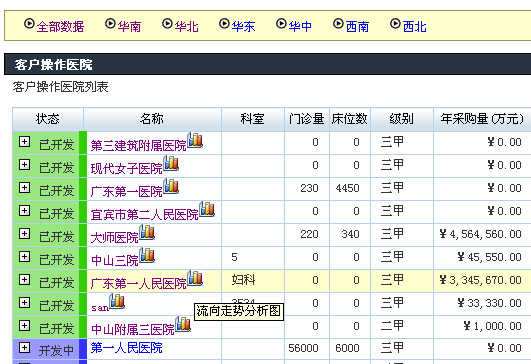This screenshot has width=531, height=364.
Task: Open 中山三院 hospital link
Action: click(114, 261)
